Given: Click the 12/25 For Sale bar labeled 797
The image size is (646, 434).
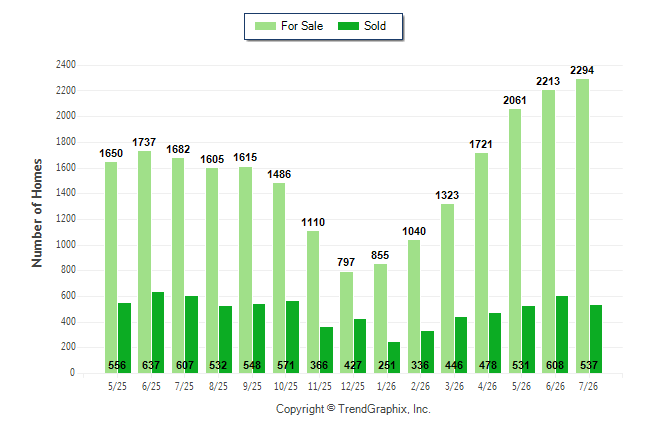Looking at the screenshot, I should point(346,323).
